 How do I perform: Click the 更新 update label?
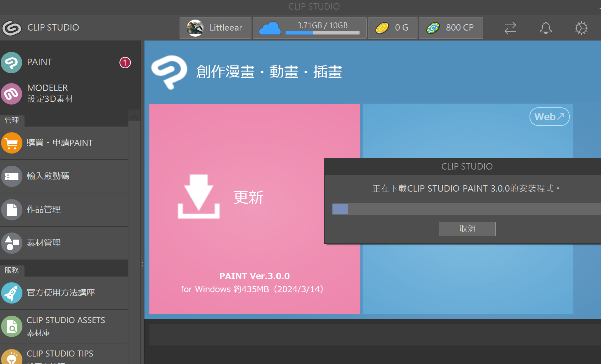[x=249, y=198]
